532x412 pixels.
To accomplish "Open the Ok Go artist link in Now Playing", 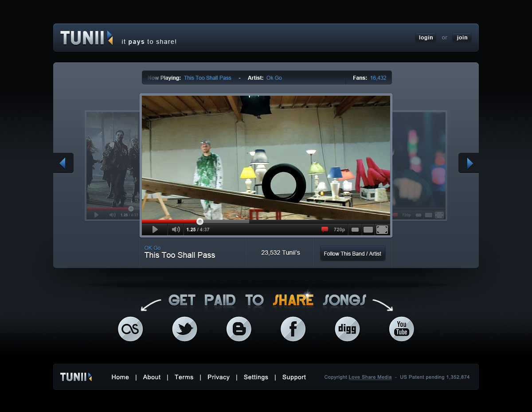I will (274, 78).
